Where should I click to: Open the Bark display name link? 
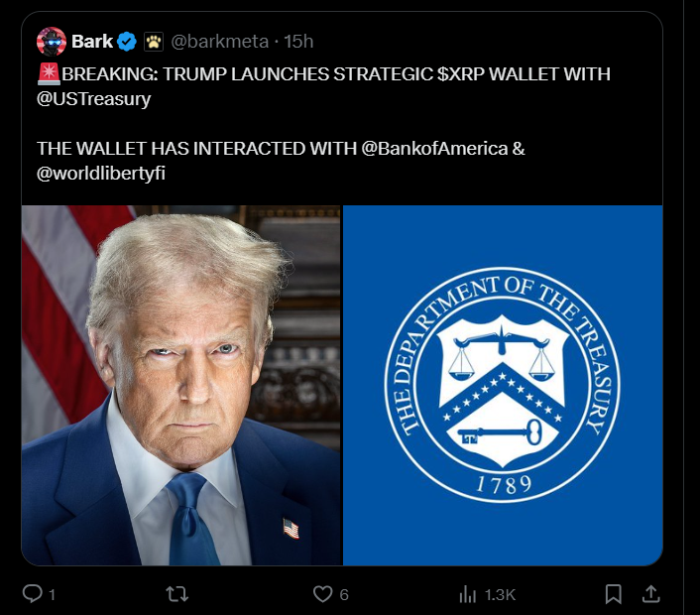[92, 42]
